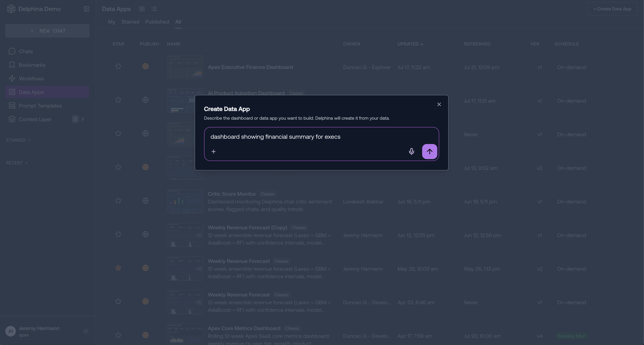Submit the data app prompt with arrow button
Viewport: 644px width, 345px height.
click(x=430, y=152)
